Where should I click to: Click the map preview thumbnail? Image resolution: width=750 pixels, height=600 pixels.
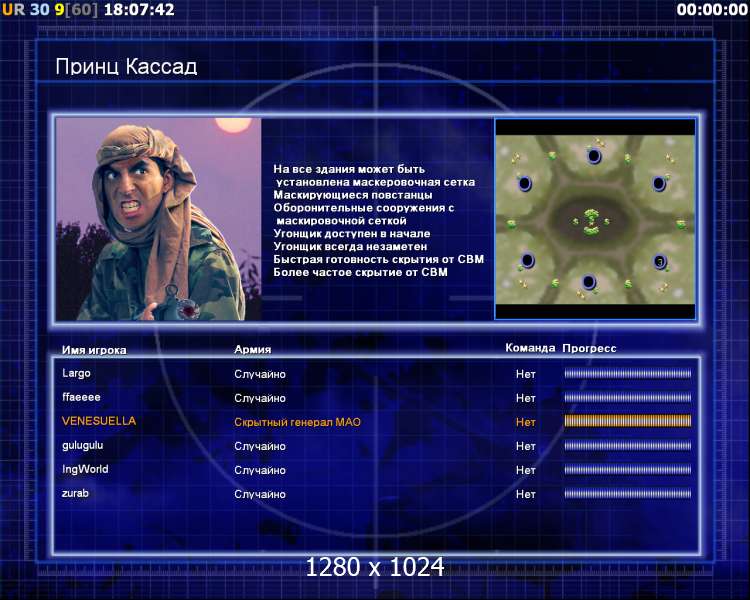(595, 219)
